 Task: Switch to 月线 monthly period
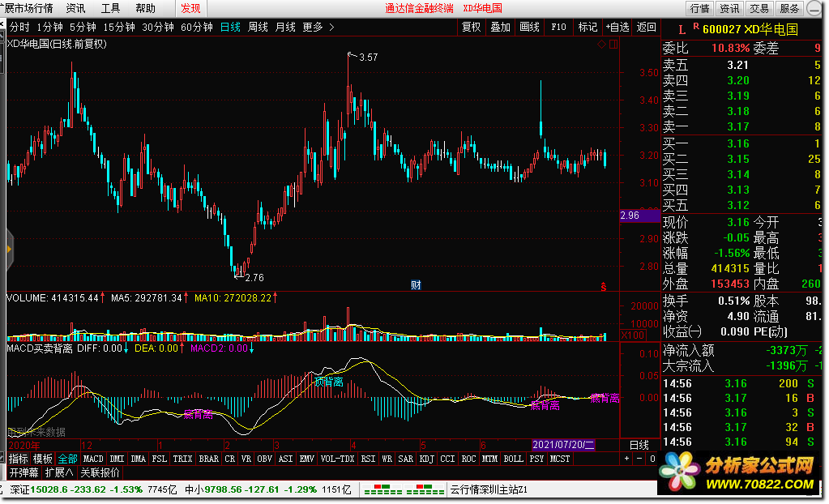tap(285, 27)
